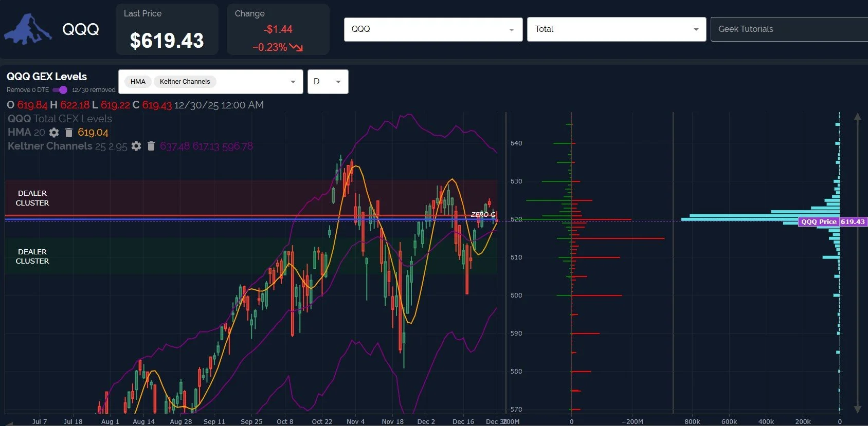Click the -200M GEX axis label
Viewport: 868px width, 426px height.
632,421
